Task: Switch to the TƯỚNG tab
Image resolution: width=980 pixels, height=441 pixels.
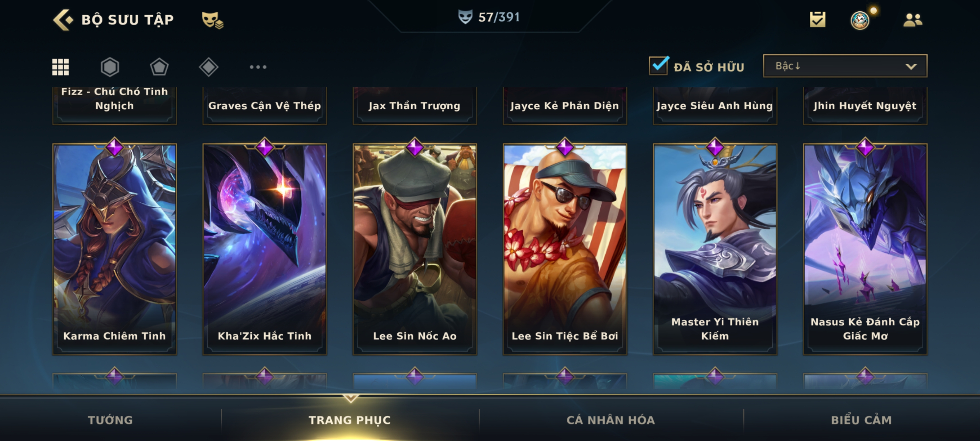Action: (110, 420)
